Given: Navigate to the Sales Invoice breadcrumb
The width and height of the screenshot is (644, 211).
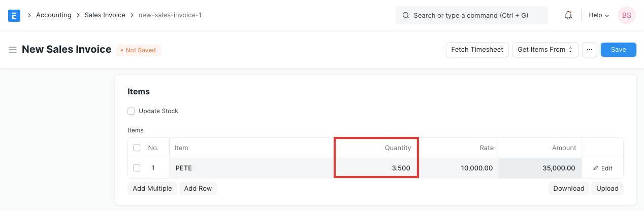Looking at the screenshot, I should tap(105, 15).
